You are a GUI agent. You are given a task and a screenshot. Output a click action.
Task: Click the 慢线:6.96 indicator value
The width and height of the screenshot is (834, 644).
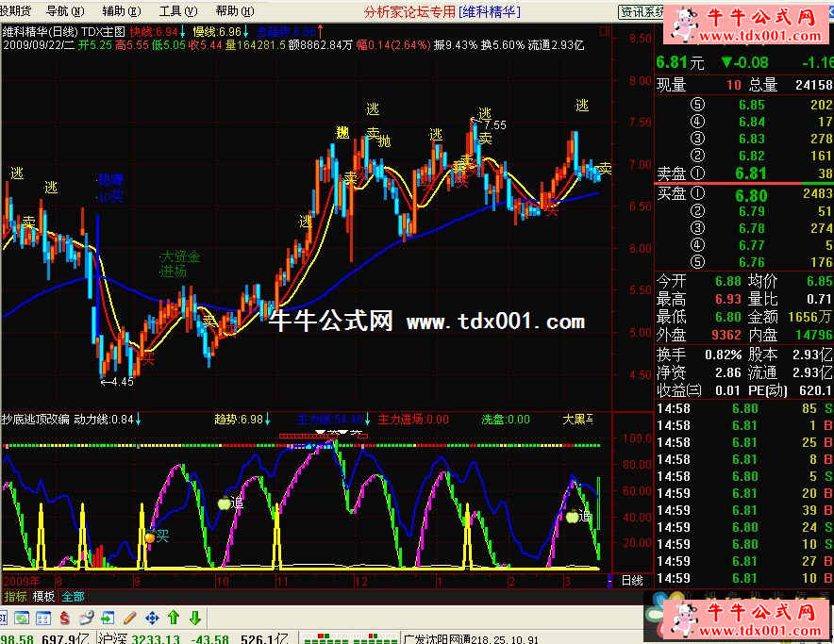(x=217, y=32)
